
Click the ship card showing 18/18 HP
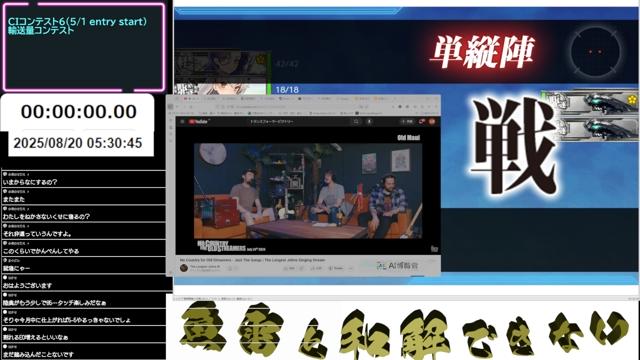(x=222, y=89)
